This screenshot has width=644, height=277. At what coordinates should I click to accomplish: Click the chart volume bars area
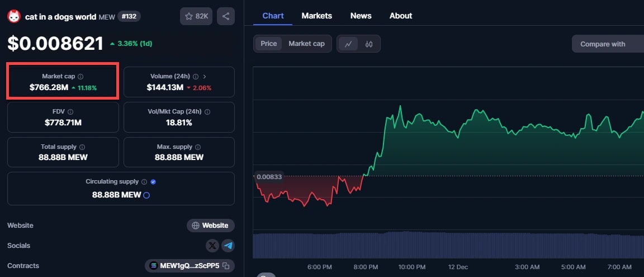pos(447,245)
